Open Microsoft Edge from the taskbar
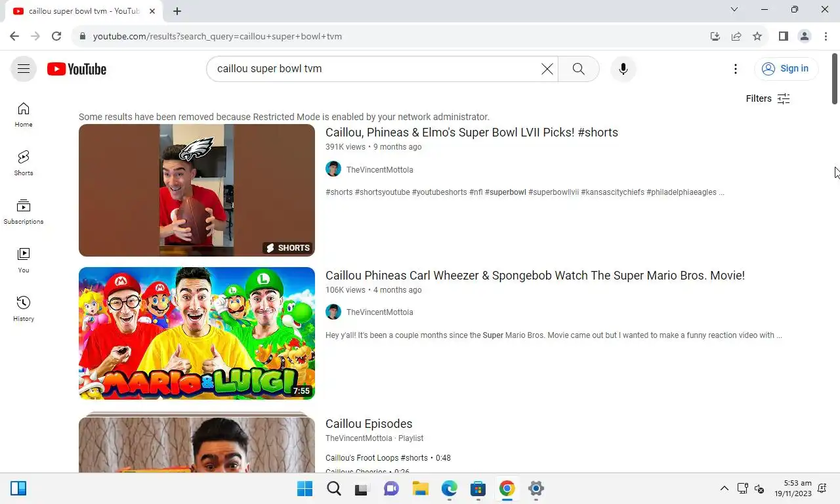 [449, 488]
